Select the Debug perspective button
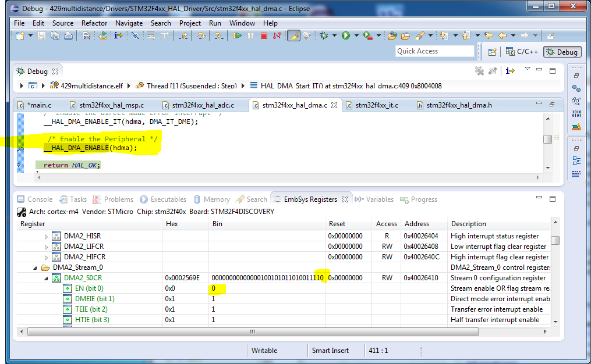The image size is (591, 364). pyautogui.click(x=562, y=52)
